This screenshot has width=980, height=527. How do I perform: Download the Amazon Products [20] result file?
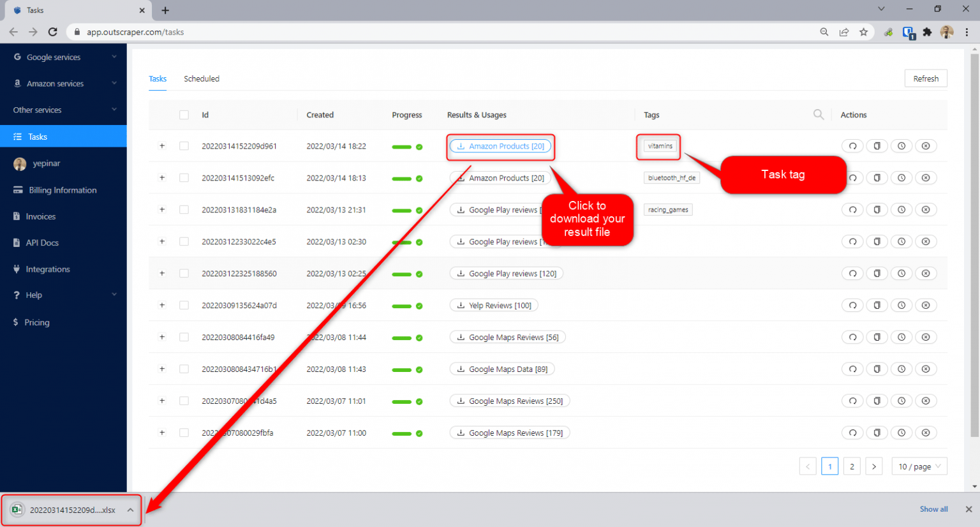click(x=500, y=146)
